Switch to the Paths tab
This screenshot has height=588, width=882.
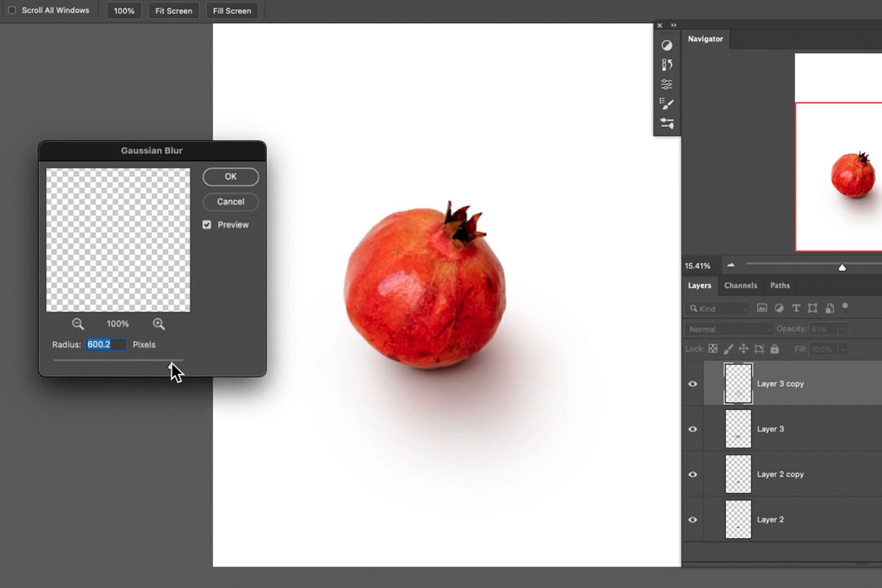[780, 285]
